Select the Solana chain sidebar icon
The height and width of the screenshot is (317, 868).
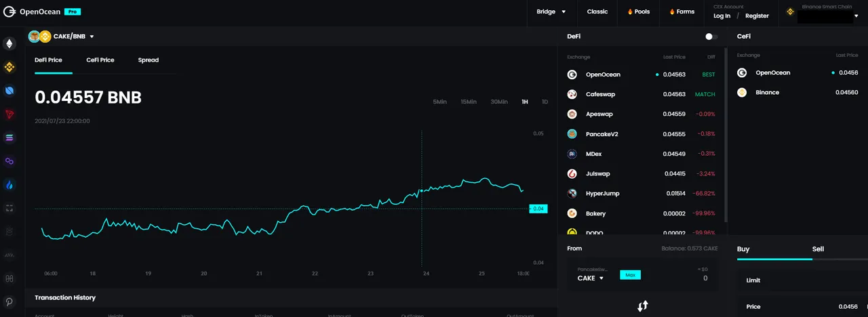9,138
